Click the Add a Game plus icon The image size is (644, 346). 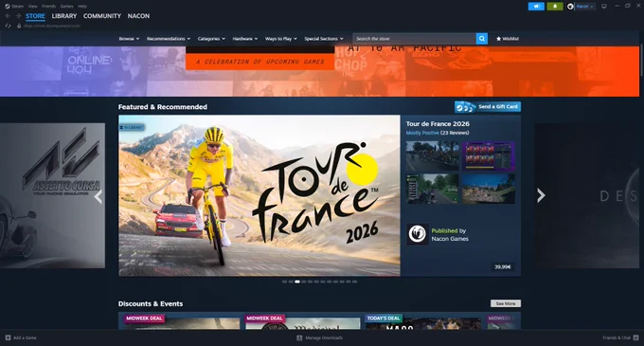(8, 337)
